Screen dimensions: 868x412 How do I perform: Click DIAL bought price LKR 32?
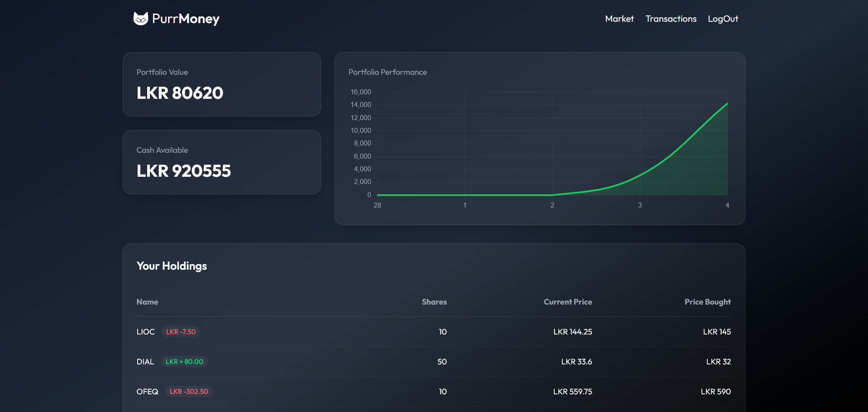[x=719, y=362]
